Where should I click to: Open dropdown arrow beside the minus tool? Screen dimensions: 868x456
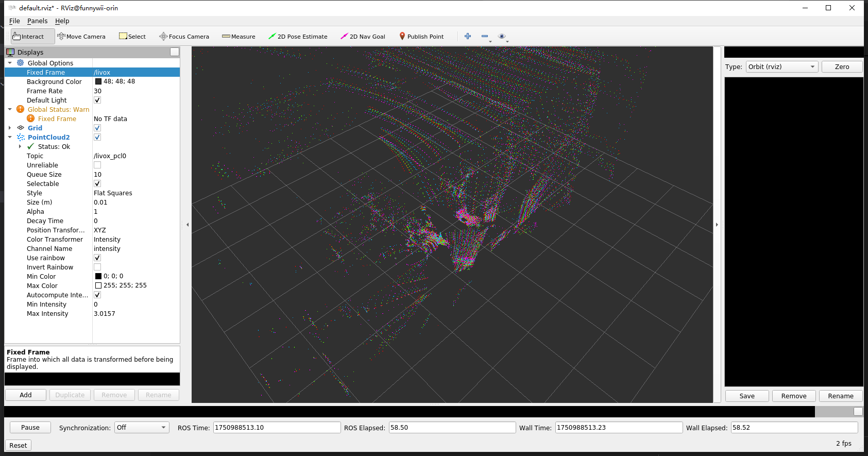pyautogui.click(x=490, y=41)
